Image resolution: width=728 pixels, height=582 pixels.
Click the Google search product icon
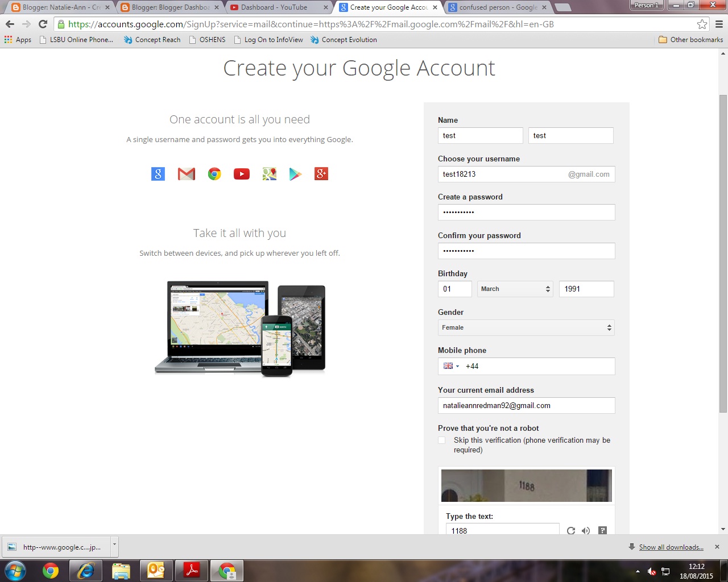[x=158, y=174]
